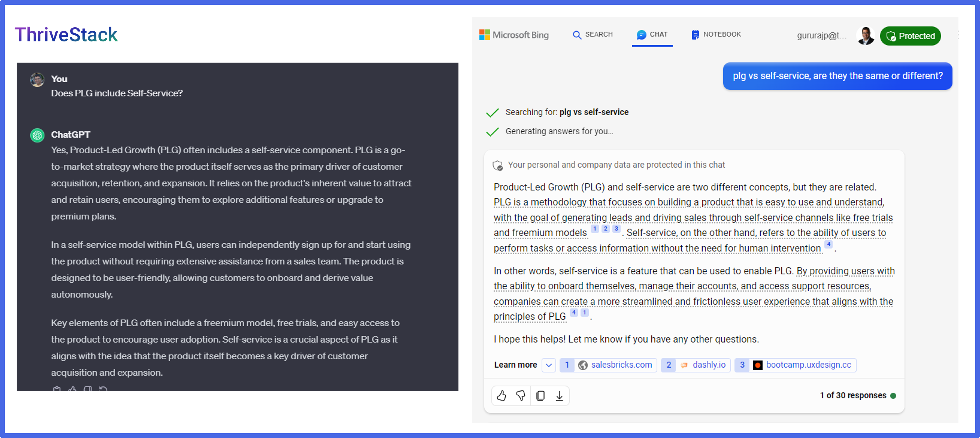Open the dashly.io source link
The height and width of the screenshot is (438, 980).
pyautogui.click(x=695, y=365)
